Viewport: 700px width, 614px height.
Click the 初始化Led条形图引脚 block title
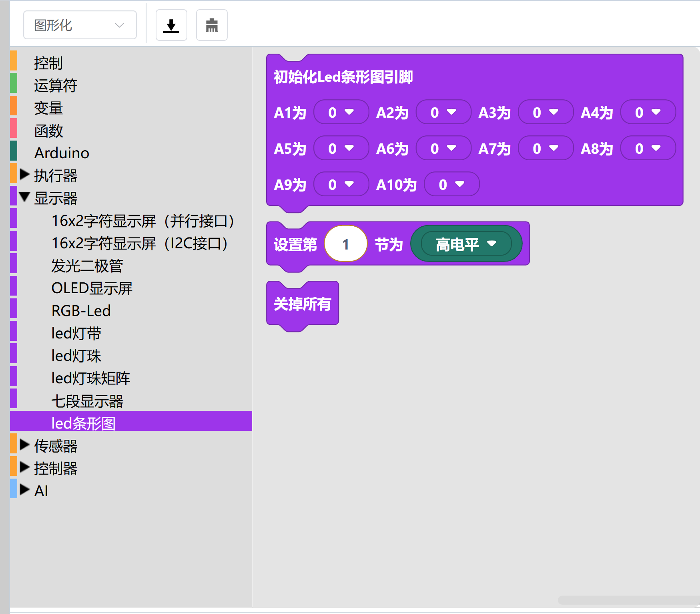343,77
